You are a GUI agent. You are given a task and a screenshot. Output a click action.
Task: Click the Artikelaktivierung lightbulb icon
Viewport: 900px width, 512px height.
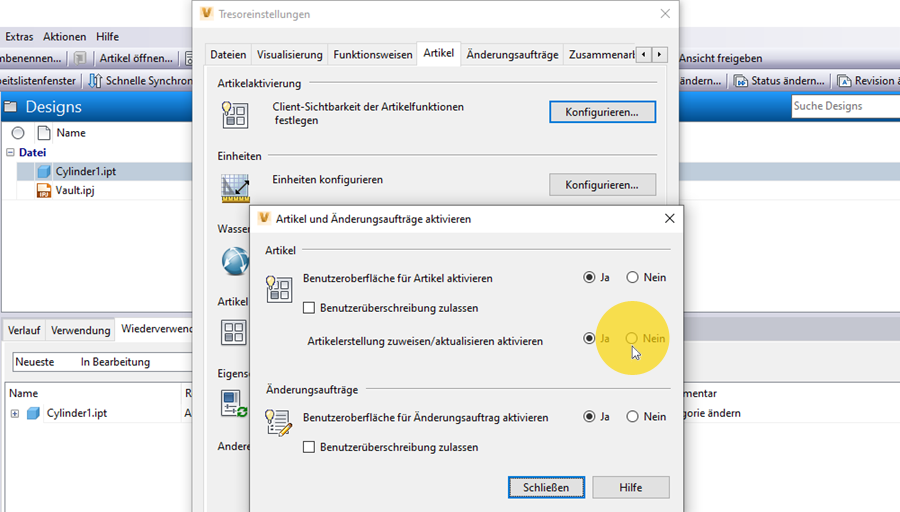coord(235,114)
